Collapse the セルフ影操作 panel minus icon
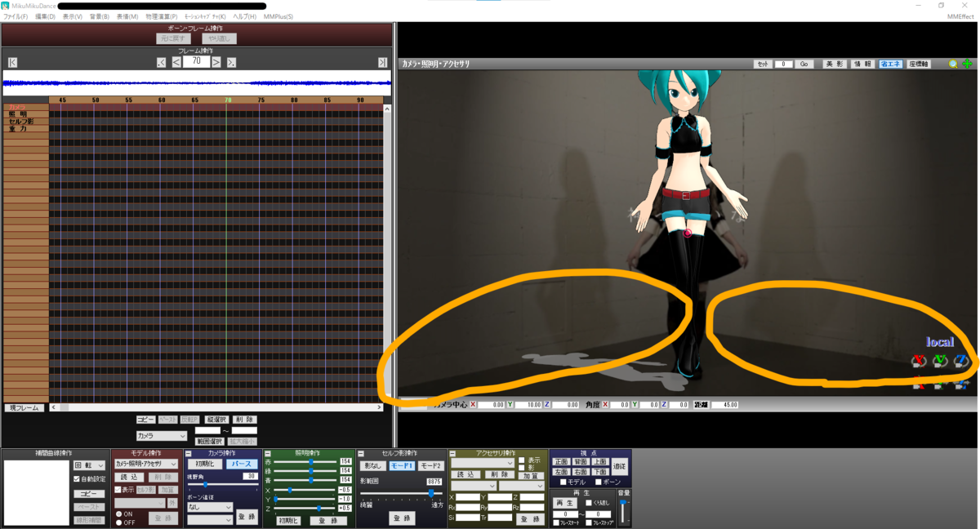Viewport: 980px width, 529px height. 363,453
